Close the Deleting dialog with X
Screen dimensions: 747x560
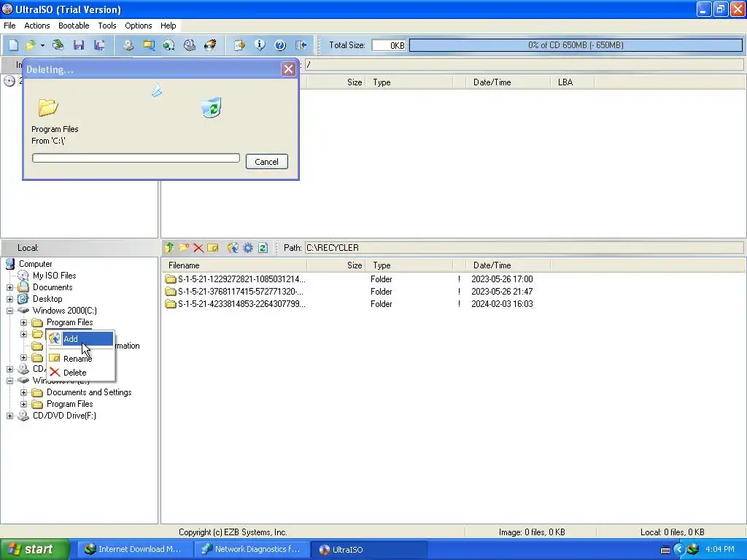288,69
